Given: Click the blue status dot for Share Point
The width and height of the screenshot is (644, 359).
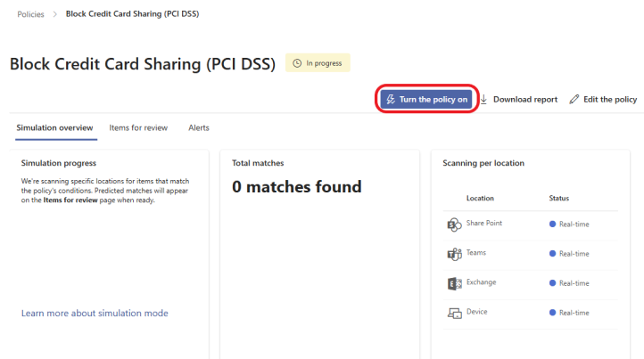Looking at the screenshot, I should coord(552,224).
